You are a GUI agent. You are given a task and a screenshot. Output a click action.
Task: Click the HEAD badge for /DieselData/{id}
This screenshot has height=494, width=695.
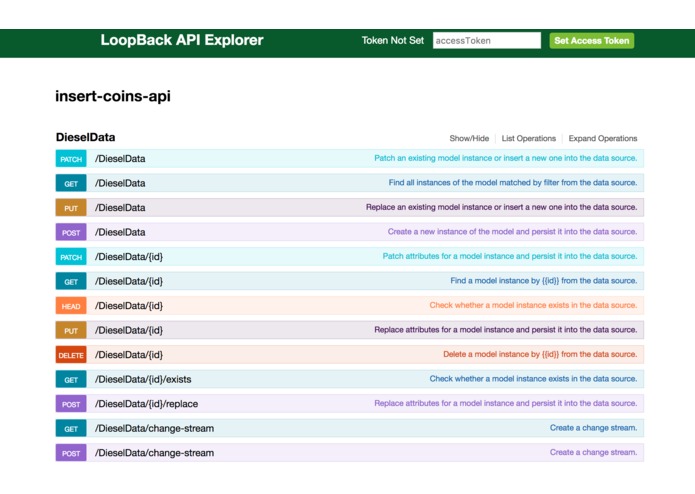(71, 306)
